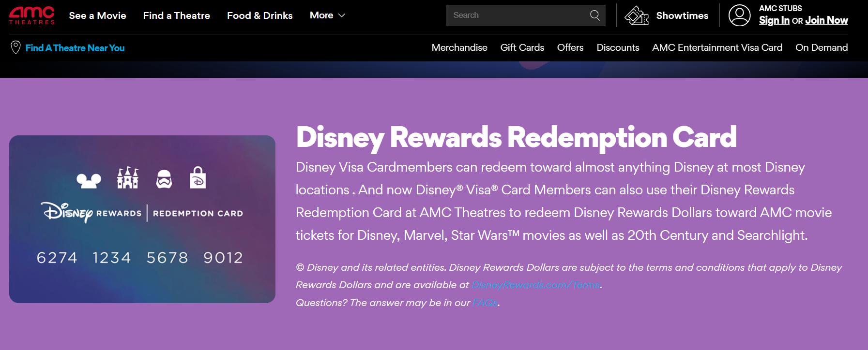Image resolution: width=868 pixels, height=350 pixels.
Task: Click the search magnifying glass icon
Action: coord(595,15)
